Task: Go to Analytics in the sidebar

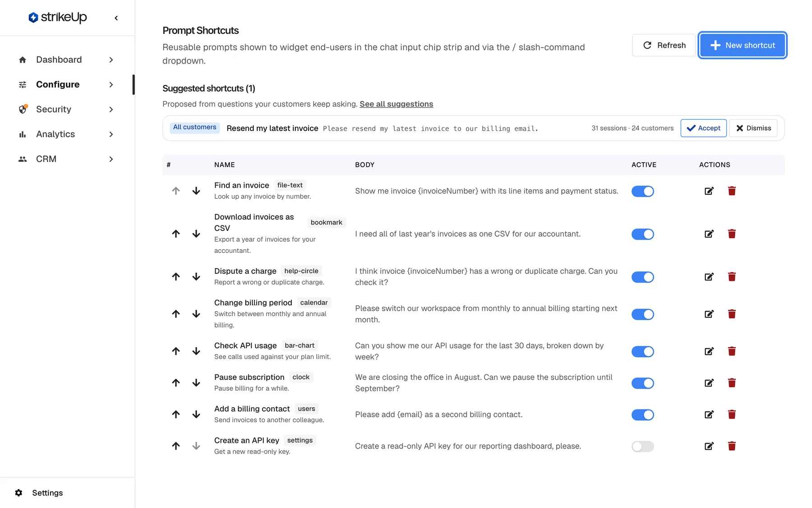Action: (x=55, y=134)
